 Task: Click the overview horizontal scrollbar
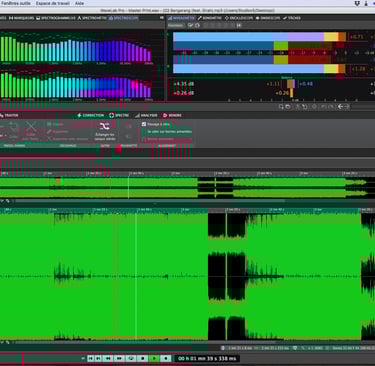[x=150, y=201]
